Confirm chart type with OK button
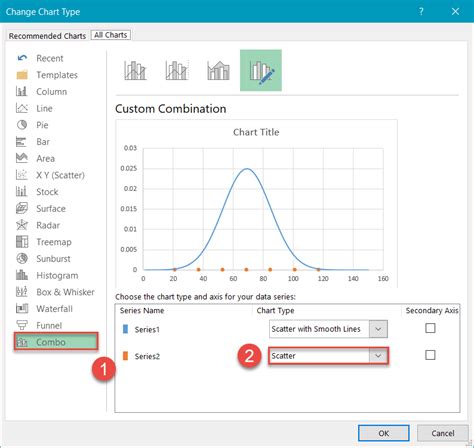Screen dimensions: 474x448 (x=384, y=433)
